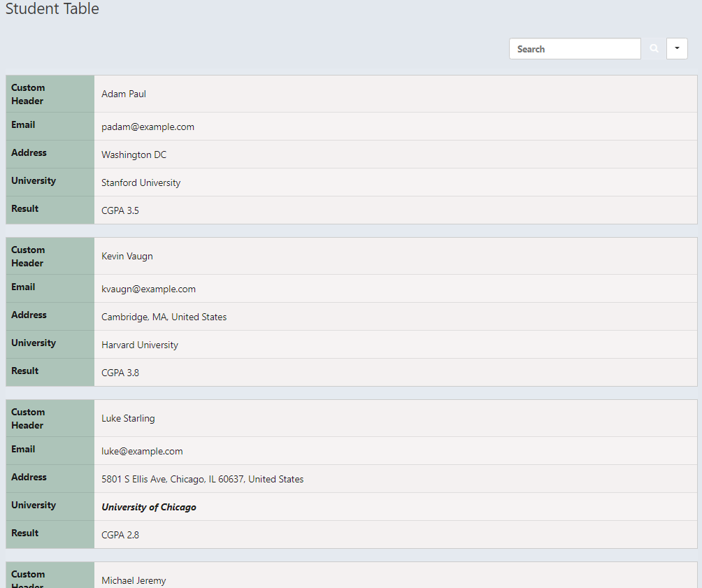Click the CGPA 2.8 result value
Screen dimensions: 702x588
[x=120, y=535]
